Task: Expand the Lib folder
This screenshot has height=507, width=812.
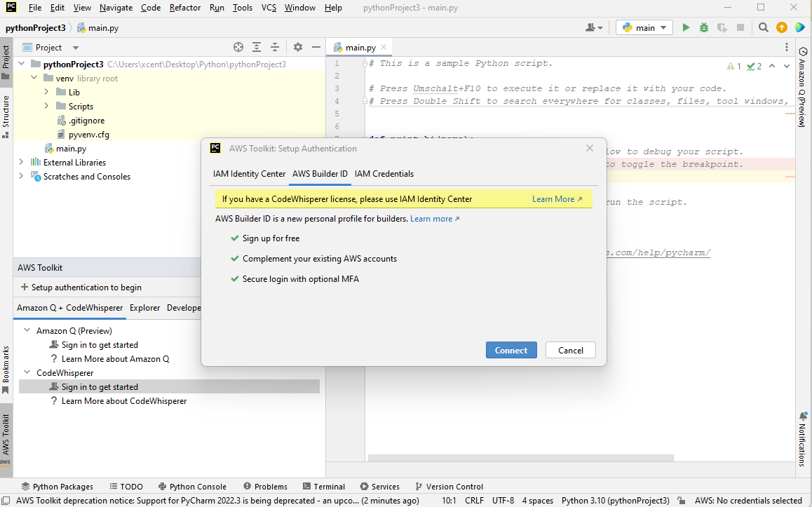Action: (x=46, y=93)
